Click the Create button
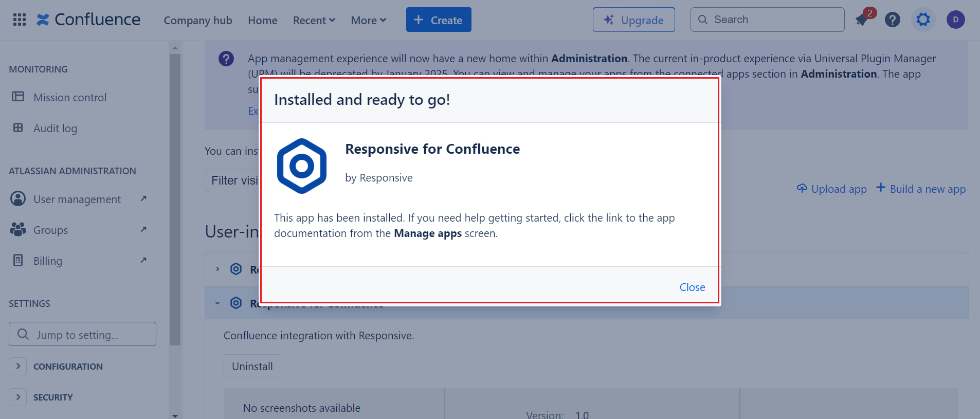 [439, 20]
